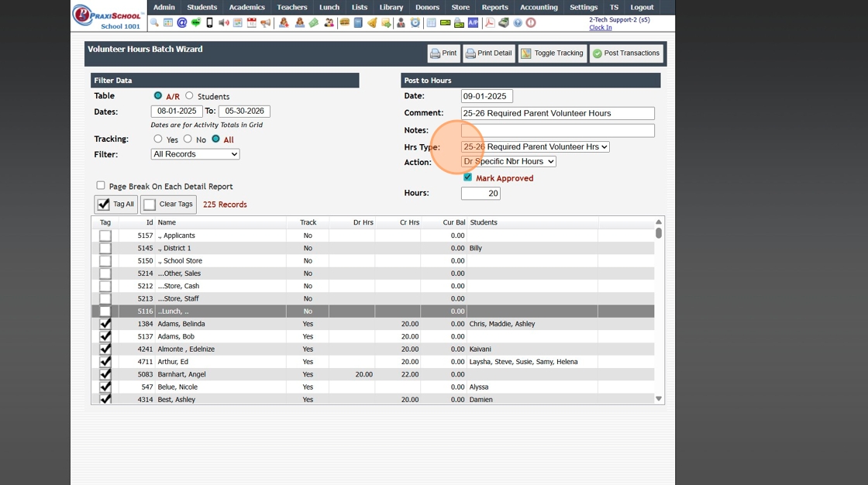Expand the Hrs Type dropdown

(535, 146)
